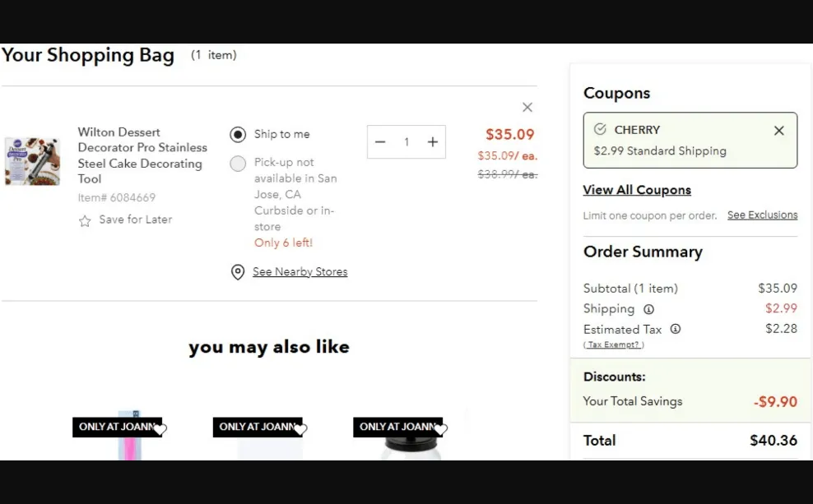The image size is (813, 504).
Task: Click the Your Shopping Bag heading
Action: 87,55
